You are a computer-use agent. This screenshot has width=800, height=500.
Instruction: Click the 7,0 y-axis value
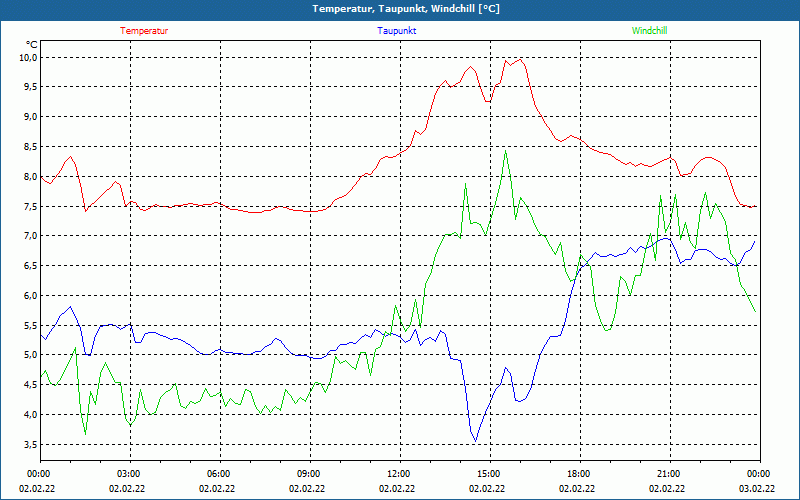pyautogui.click(x=31, y=236)
